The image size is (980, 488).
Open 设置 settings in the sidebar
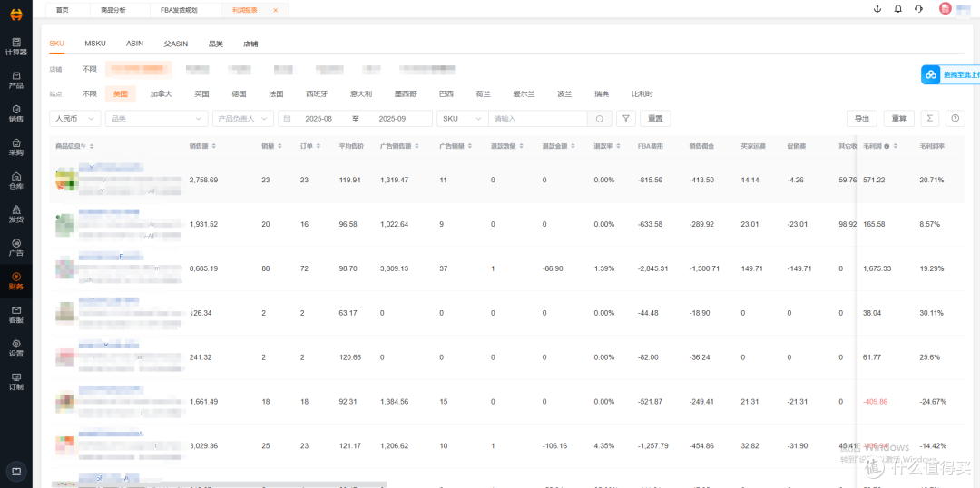pyautogui.click(x=16, y=348)
